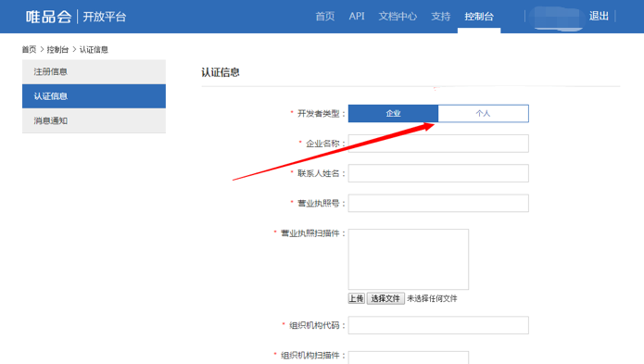Open 消息通知 in the sidebar
Image resolution: width=644 pixels, height=364 pixels.
pyautogui.click(x=95, y=120)
